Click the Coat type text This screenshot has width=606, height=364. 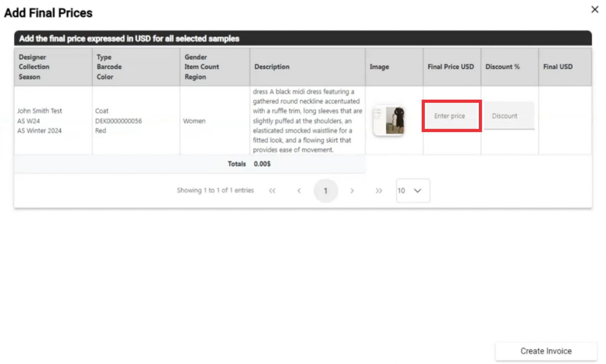click(102, 111)
